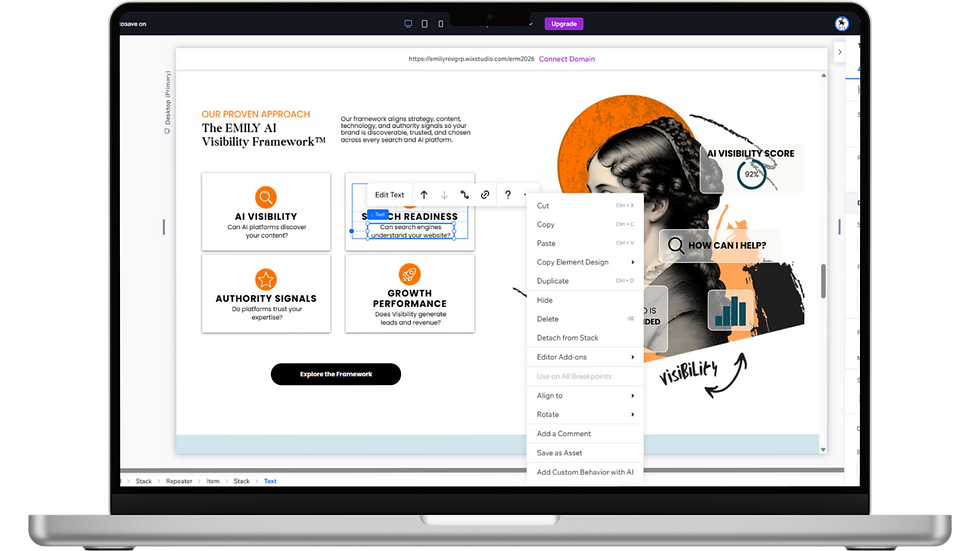Expand the Editor Add-ons submenu
Image resolution: width=980 pixels, height=551 pixels.
click(632, 357)
